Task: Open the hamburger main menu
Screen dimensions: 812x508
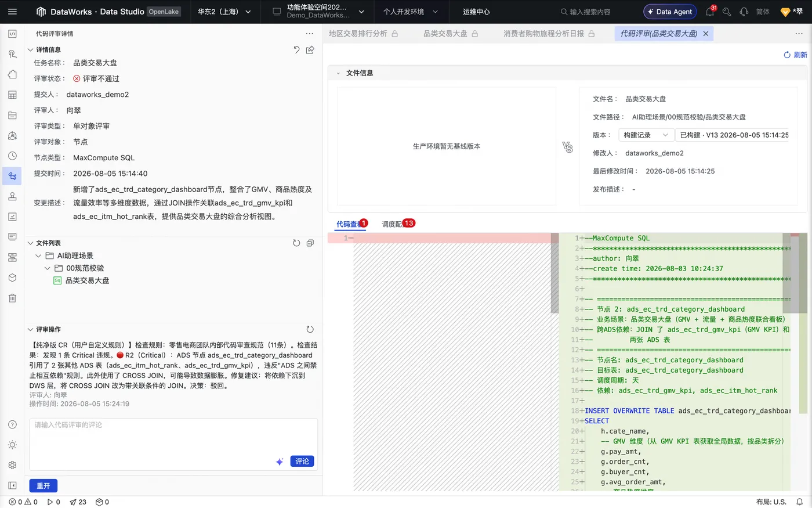Action: [x=12, y=12]
